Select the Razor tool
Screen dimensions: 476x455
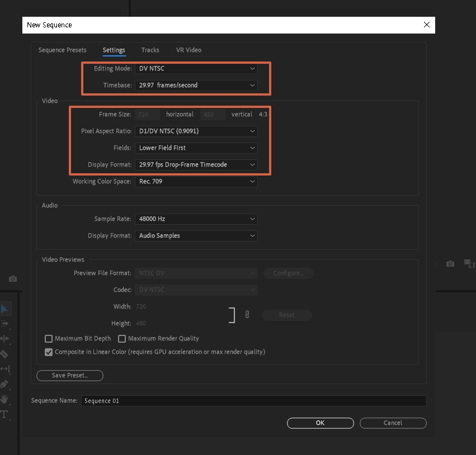[x=4, y=354]
